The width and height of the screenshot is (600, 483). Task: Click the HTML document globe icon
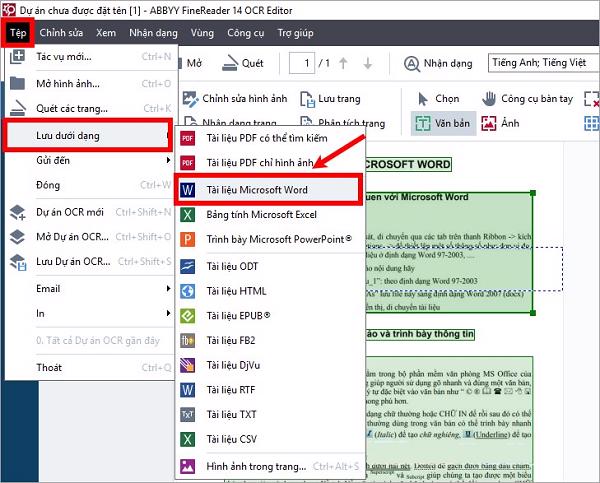(188, 291)
